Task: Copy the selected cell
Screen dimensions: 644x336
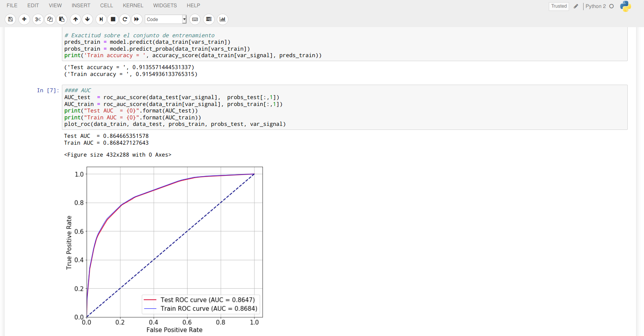Action: [50, 19]
